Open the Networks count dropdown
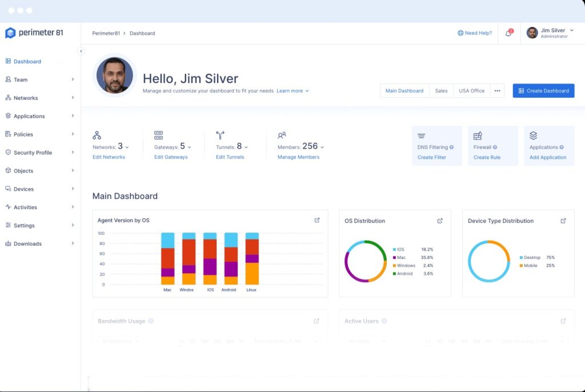Image resolution: width=585 pixels, height=392 pixels. point(127,147)
